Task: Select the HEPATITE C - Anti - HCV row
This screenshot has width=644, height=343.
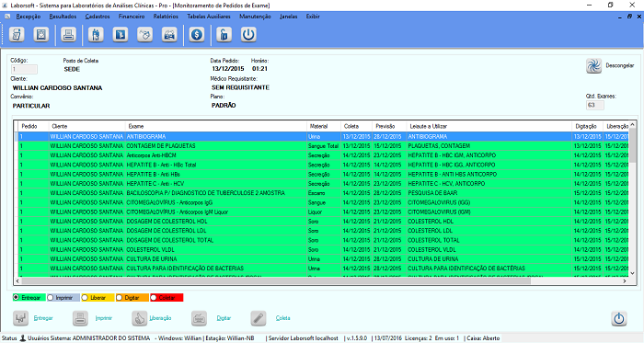Action: (323, 184)
